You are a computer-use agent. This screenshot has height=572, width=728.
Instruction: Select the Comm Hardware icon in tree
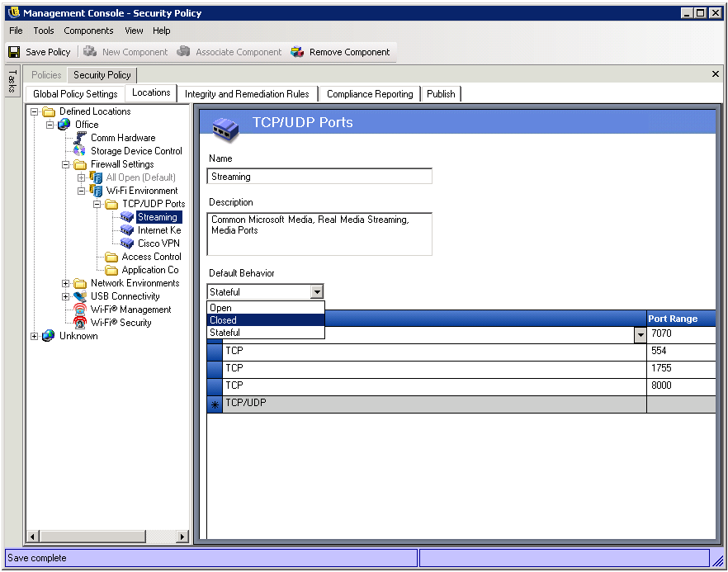click(79, 138)
